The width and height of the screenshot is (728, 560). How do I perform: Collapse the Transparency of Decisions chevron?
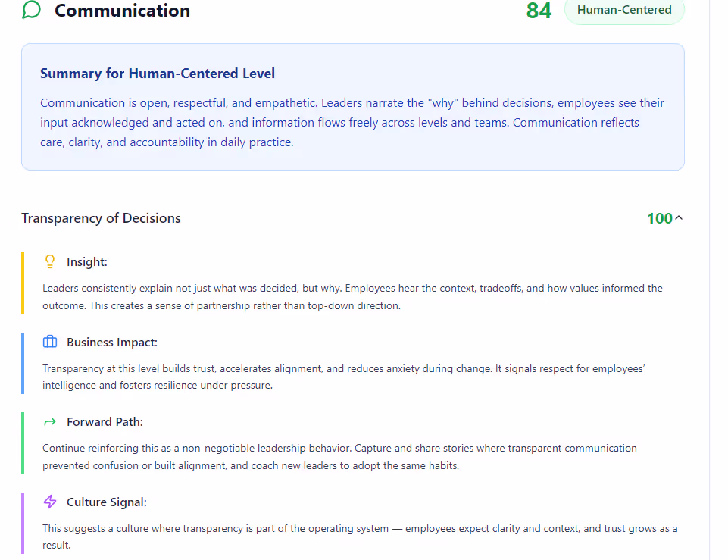click(679, 218)
